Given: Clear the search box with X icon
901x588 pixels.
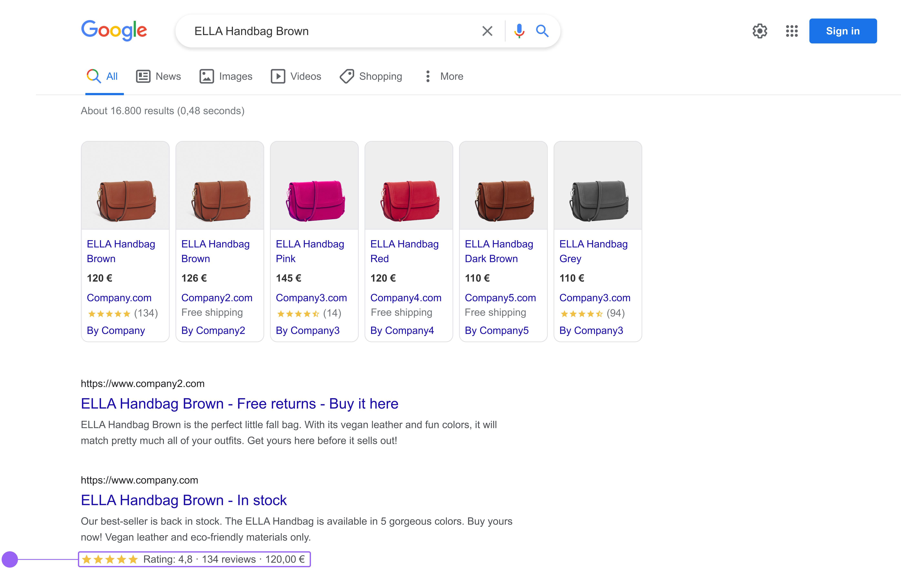Looking at the screenshot, I should tap(487, 31).
